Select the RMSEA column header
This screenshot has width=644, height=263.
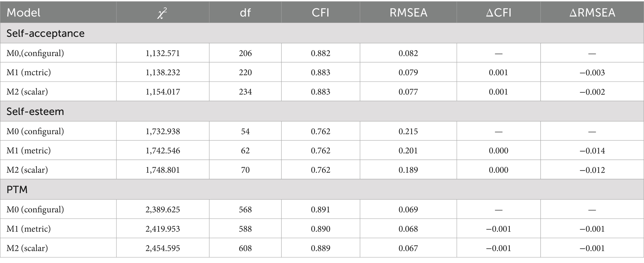(x=408, y=12)
